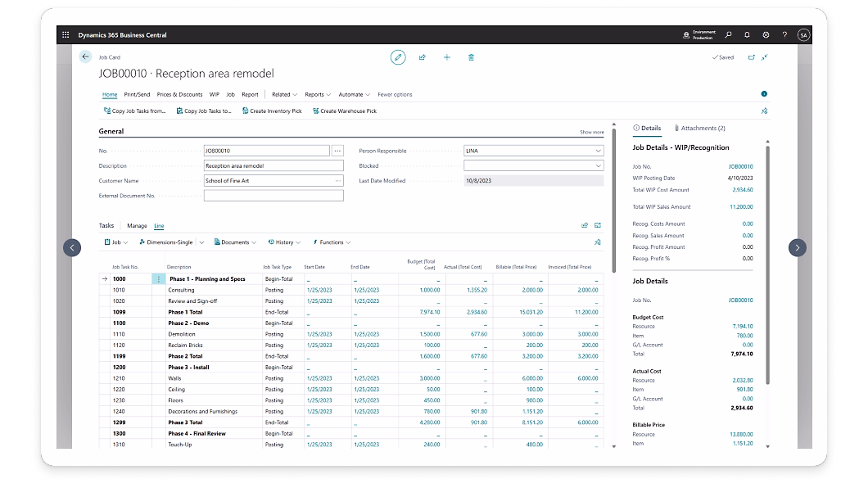
Task: Click Create Warehouse Pick
Action: (x=344, y=111)
